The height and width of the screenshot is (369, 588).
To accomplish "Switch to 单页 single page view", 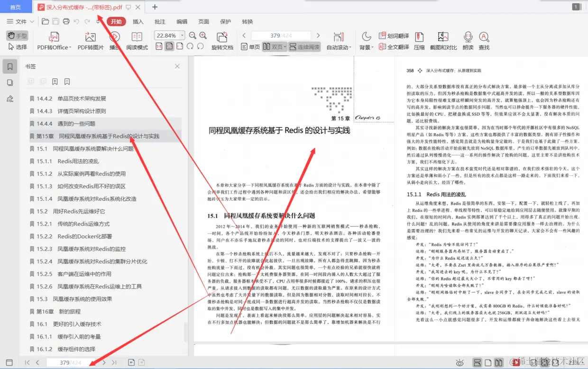I will [x=250, y=47].
